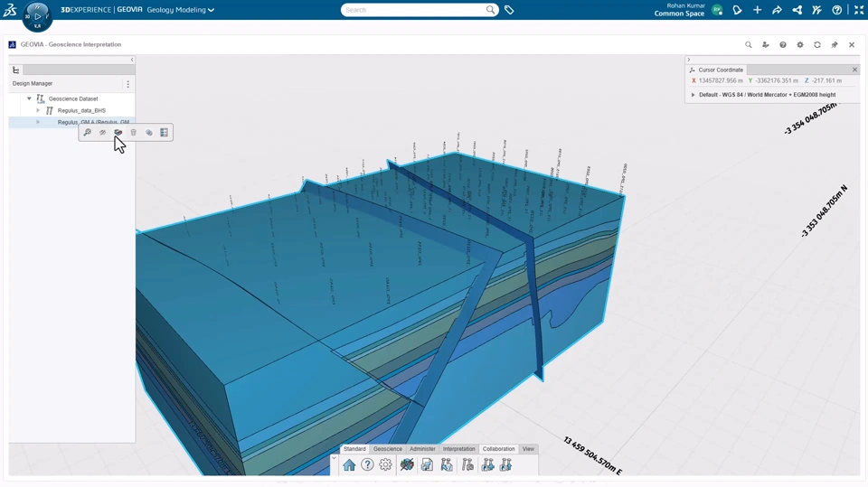Select the Cursor Coordinate tab
This screenshot has width=868, height=487.
point(716,70)
